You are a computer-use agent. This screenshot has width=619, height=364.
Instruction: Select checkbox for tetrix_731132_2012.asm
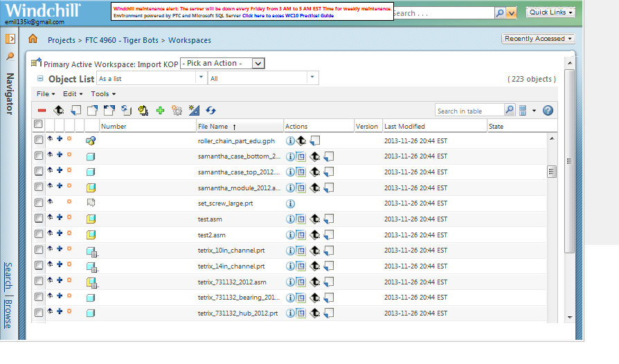[39, 281]
